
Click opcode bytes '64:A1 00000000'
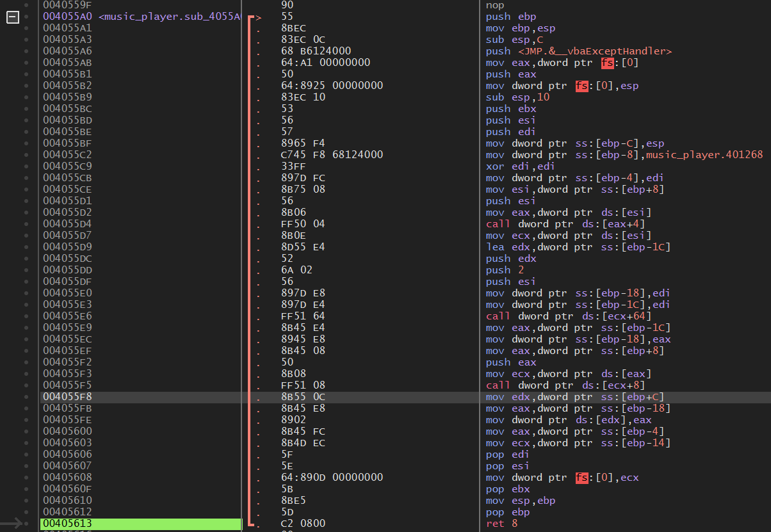[x=326, y=63]
